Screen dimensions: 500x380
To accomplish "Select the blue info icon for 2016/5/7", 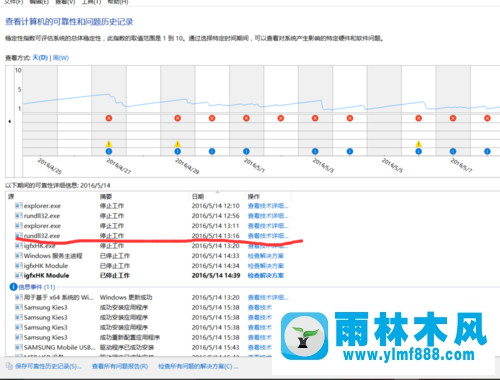I will coord(453,151).
